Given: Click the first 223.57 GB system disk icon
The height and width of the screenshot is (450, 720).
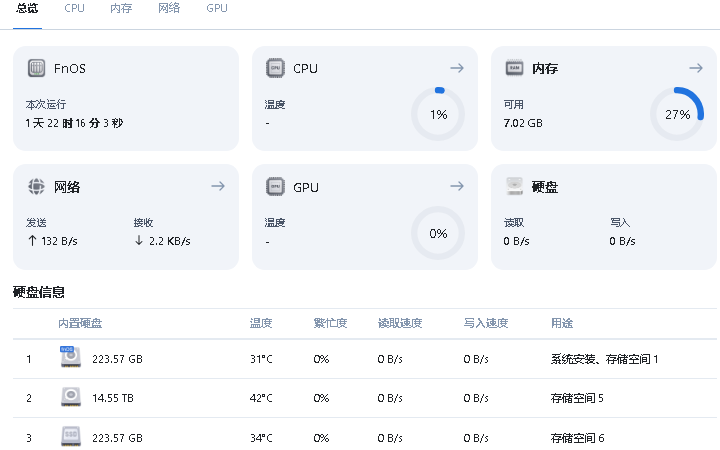Looking at the screenshot, I should [x=71, y=357].
